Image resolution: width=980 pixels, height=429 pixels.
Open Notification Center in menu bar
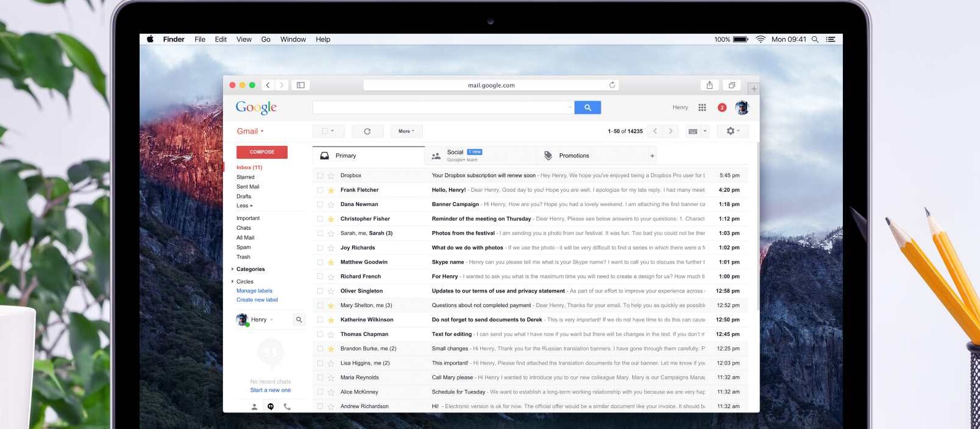click(x=831, y=39)
